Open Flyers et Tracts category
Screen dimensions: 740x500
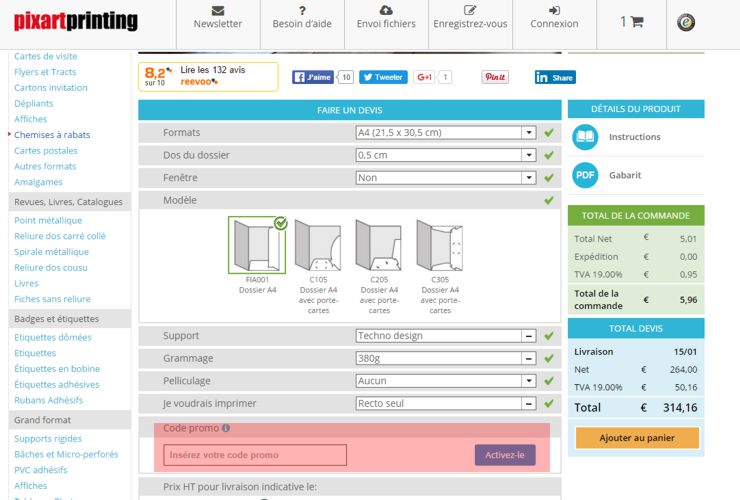pos(45,72)
